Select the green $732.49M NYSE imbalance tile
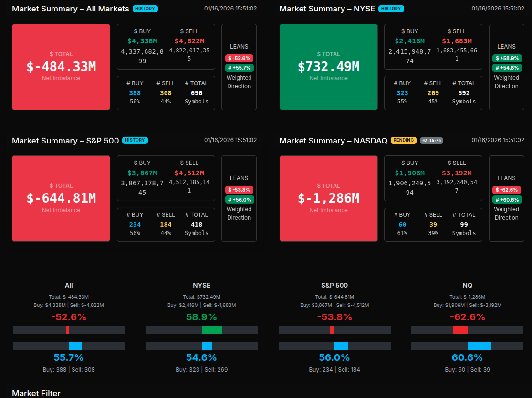The height and width of the screenshot is (398, 532). click(x=328, y=67)
